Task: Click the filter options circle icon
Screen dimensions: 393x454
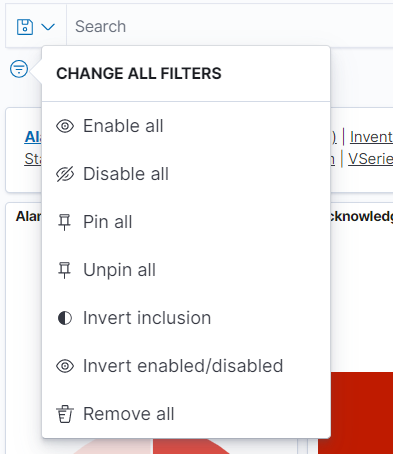Action: coord(19,69)
